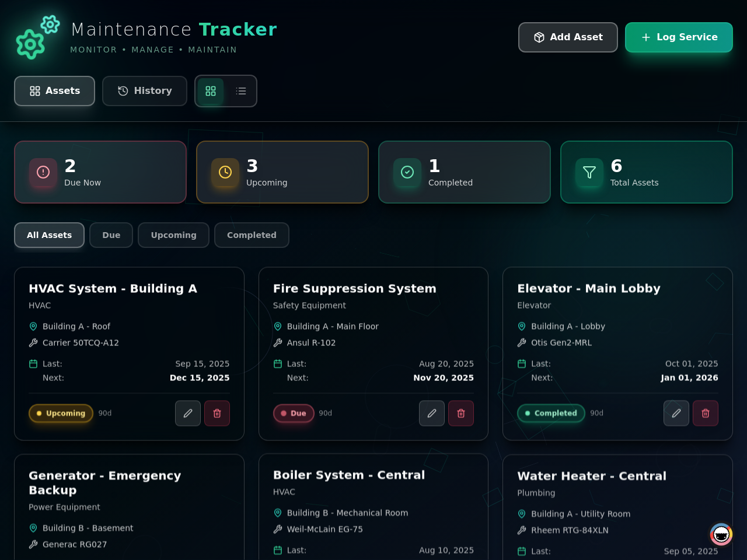Click the Building A - Roof location pin icon
The image size is (747, 560).
(x=33, y=326)
